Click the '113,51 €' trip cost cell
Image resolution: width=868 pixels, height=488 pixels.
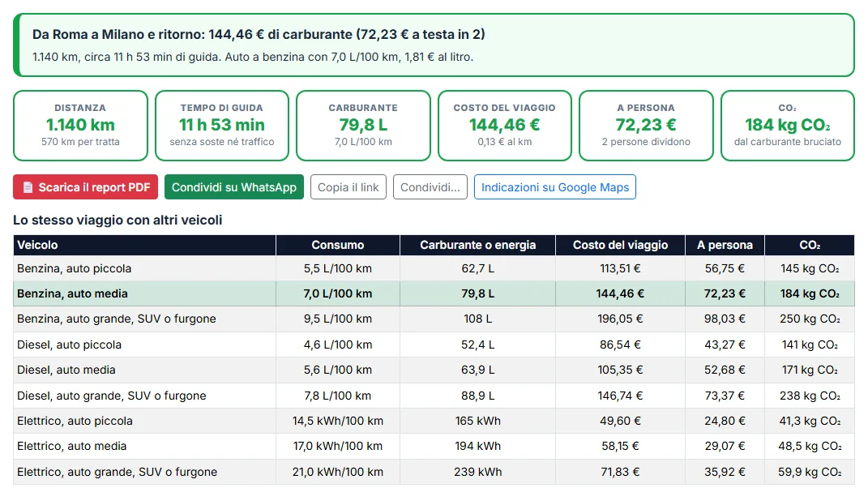coord(620,268)
